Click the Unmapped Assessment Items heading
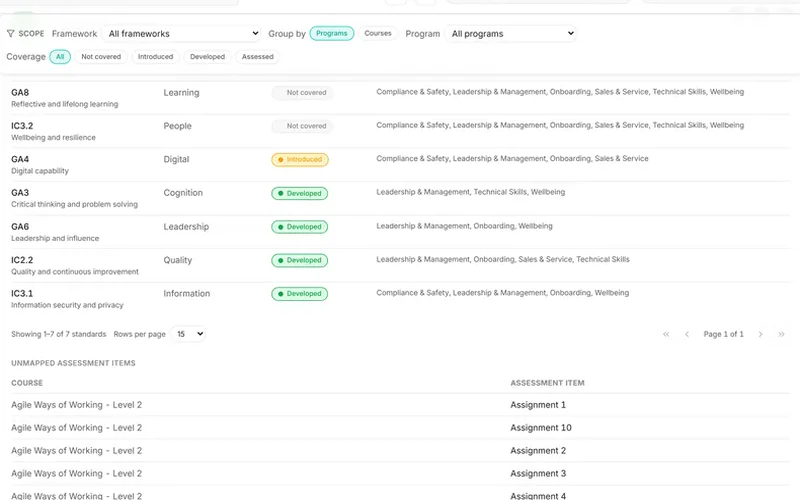This screenshot has height=500, width=800. tap(73, 363)
